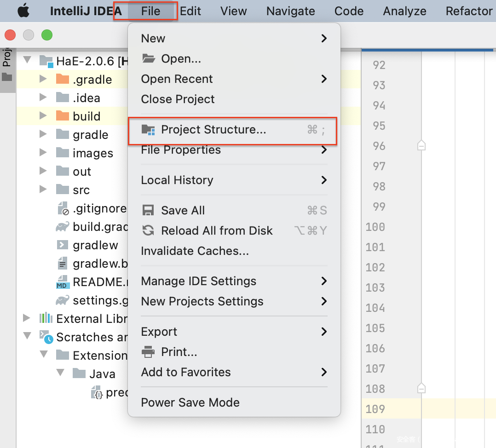Expand the .idea folder arrow

click(x=43, y=97)
